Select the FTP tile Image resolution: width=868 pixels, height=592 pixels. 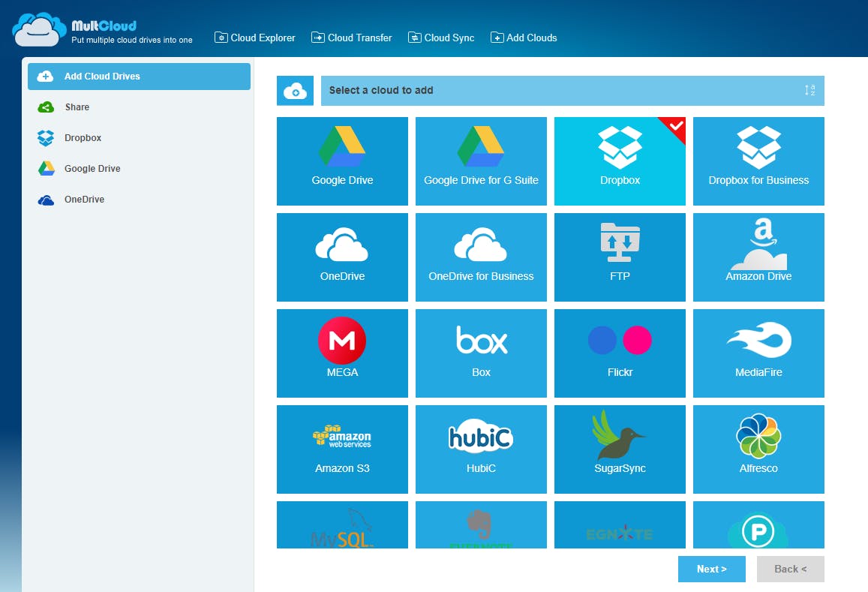click(620, 257)
